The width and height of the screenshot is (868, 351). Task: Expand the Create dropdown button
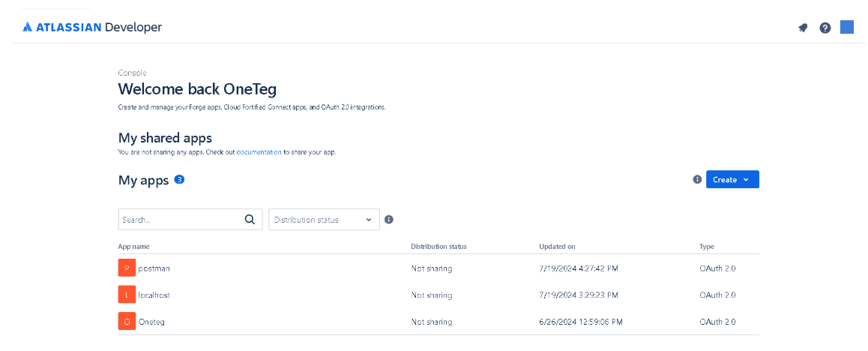click(x=732, y=179)
